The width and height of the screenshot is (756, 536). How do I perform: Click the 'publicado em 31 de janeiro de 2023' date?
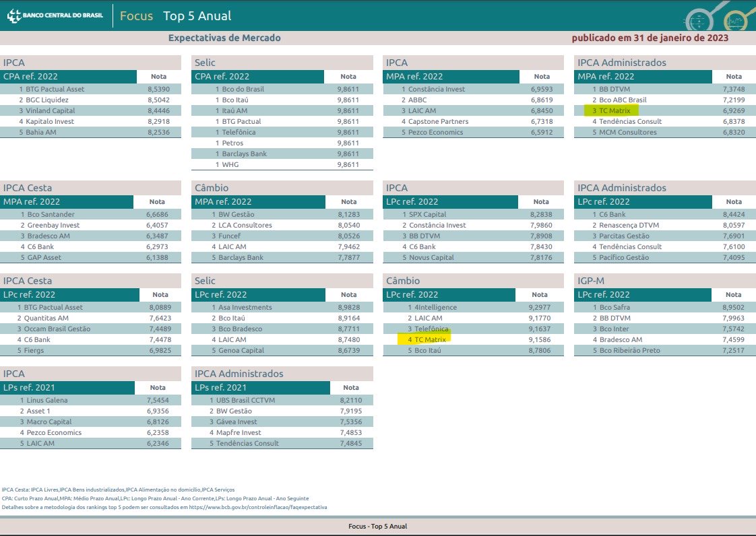pyautogui.click(x=650, y=38)
